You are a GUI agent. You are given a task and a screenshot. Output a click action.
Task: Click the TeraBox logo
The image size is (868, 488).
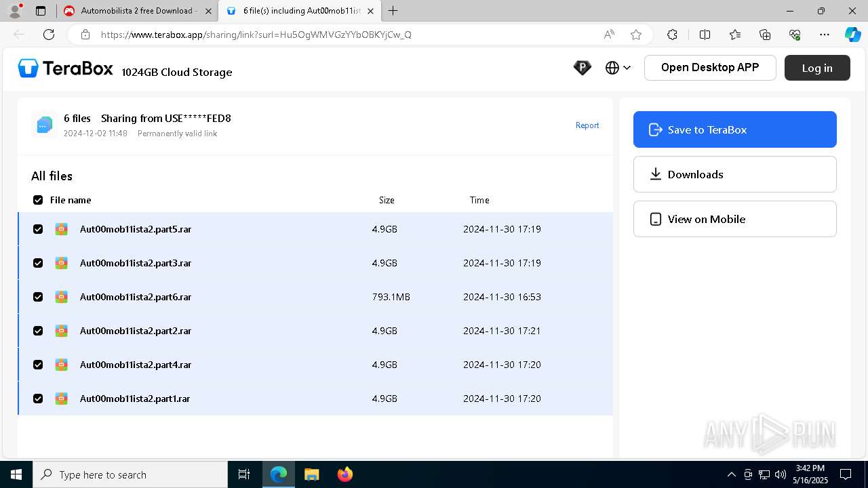point(66,68)
